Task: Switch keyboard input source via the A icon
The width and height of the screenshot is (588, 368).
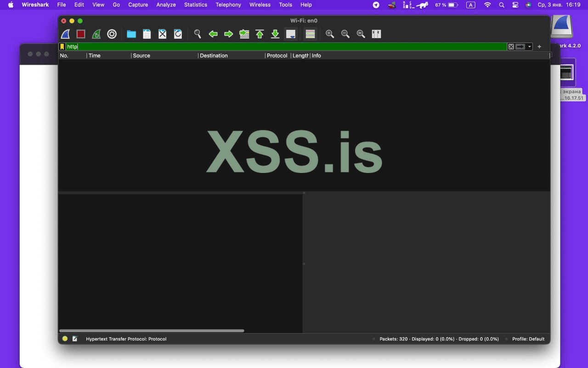Action: pyautogui.click(x=471, y=5)
